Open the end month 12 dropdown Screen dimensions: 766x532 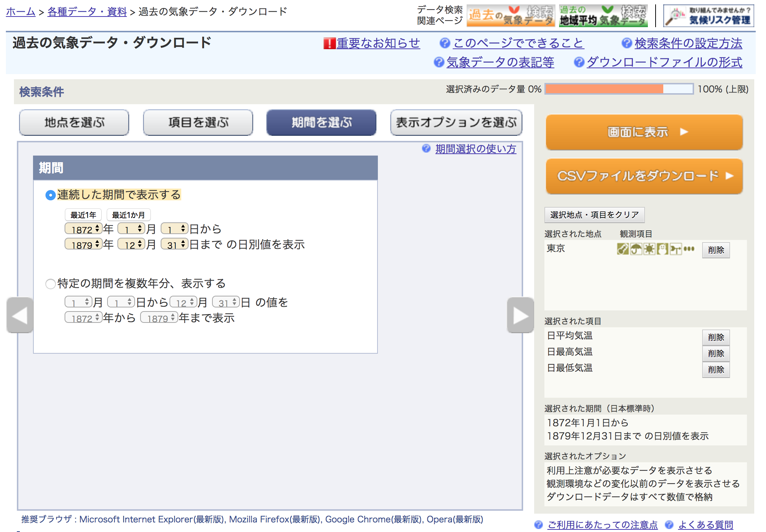tap(131, 244)
